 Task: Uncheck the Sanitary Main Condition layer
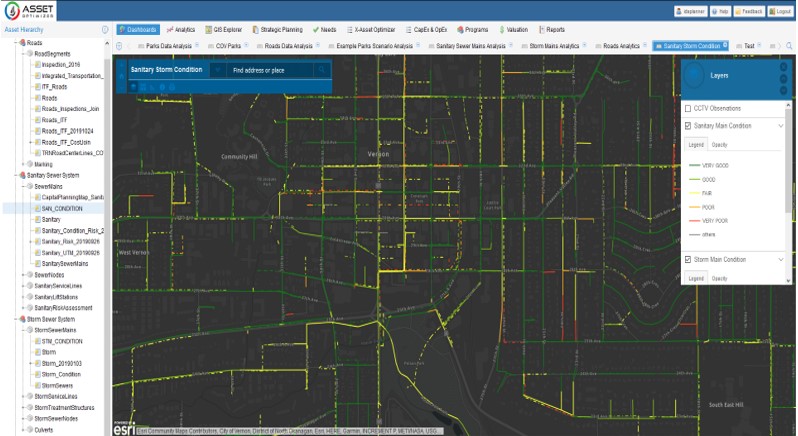coord(687,126)
